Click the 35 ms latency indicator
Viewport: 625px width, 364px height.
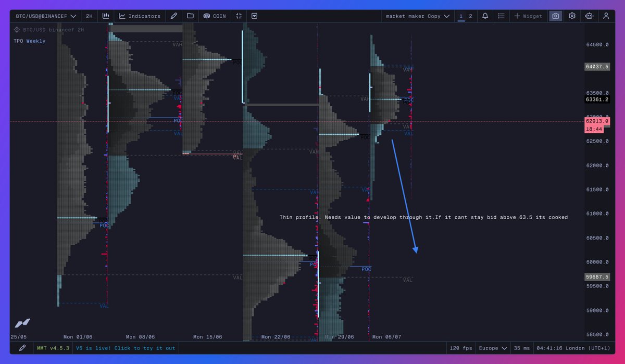click(x=521, y=348)
